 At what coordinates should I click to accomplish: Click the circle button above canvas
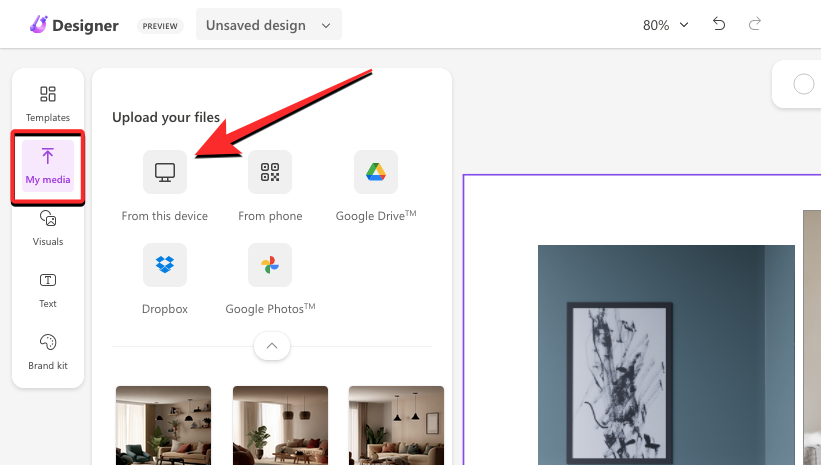pos(804,84)
